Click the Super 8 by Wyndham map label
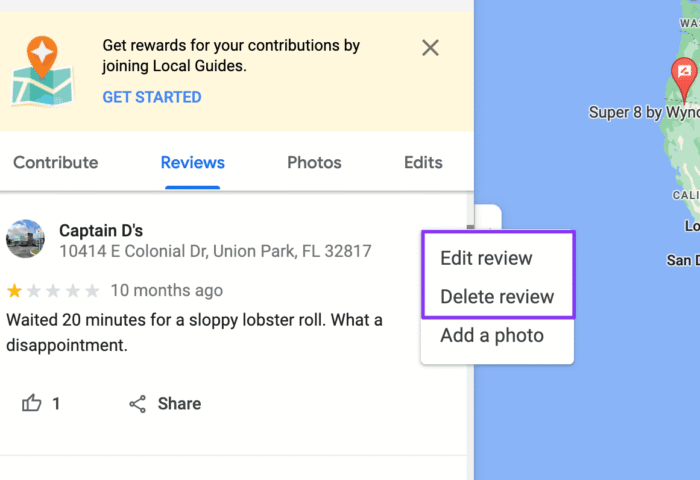 coord(644,113)
